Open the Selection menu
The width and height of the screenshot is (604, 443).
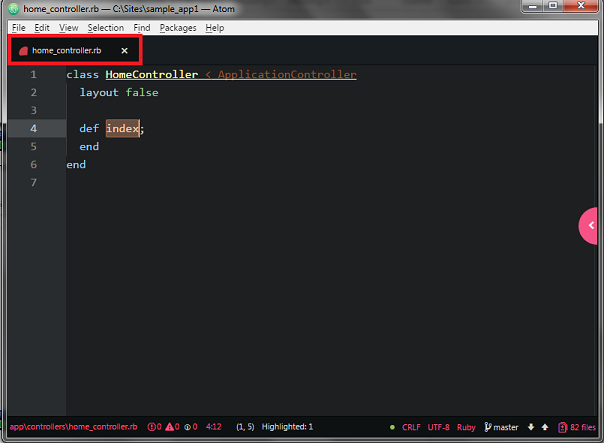106,28
